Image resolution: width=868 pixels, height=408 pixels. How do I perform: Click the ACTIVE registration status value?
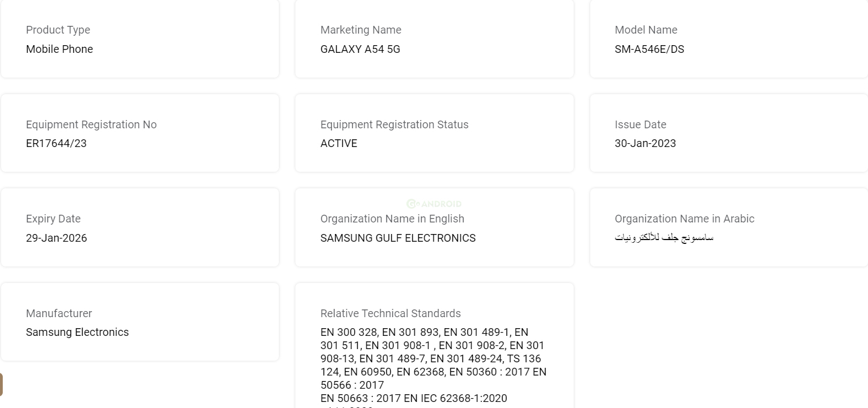[x=339, y=143]
